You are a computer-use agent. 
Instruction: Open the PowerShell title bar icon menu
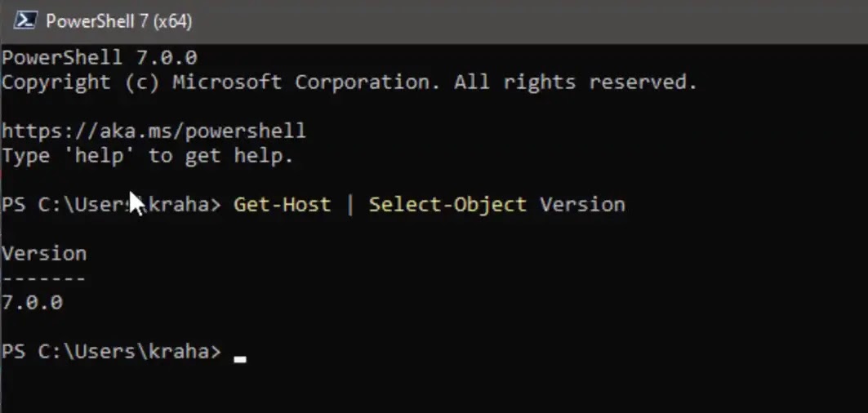click(x=24, y=21)
